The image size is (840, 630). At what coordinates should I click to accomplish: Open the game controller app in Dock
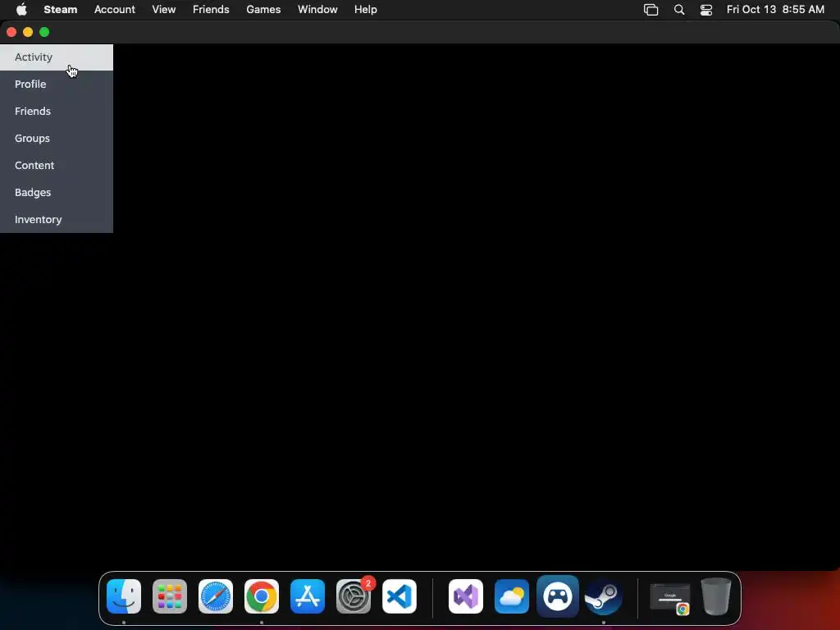[x=558, y=596]
